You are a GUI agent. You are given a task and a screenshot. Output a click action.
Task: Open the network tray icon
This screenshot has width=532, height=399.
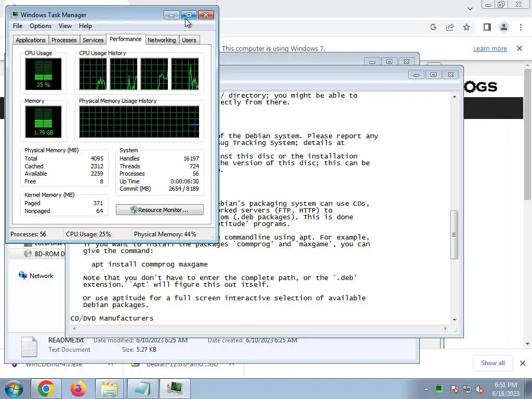point(467,389)
